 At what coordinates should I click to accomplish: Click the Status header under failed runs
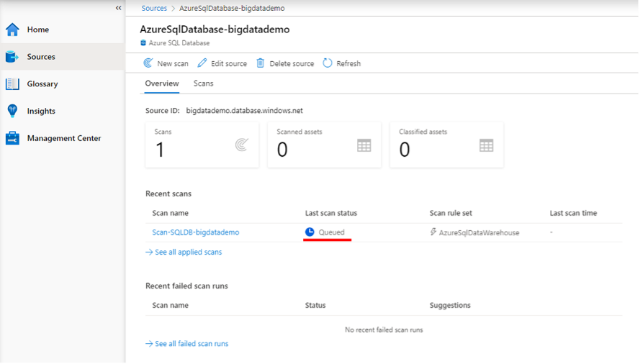tap(315, 305)
